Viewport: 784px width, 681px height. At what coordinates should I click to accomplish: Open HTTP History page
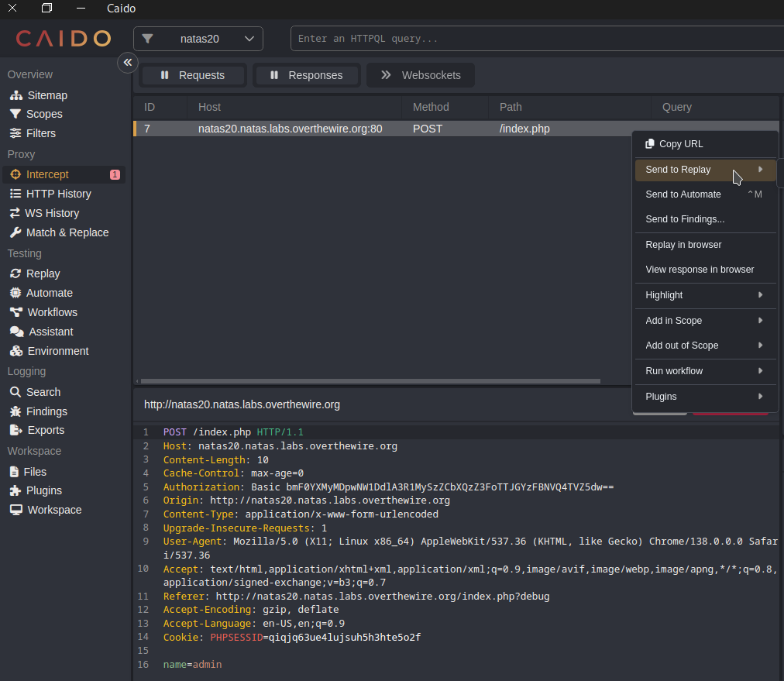coord(58,194)
